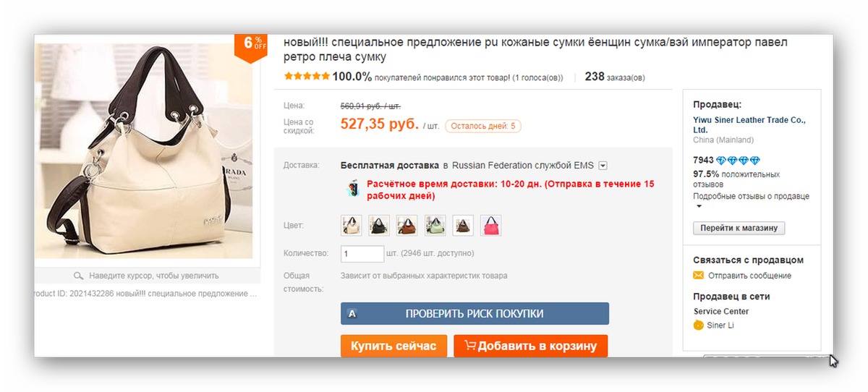The height and width of the screenshot is (392, 868).
Task: Open Yiwu Siner Leather Trade Co. link
Action: click(749, 124)
